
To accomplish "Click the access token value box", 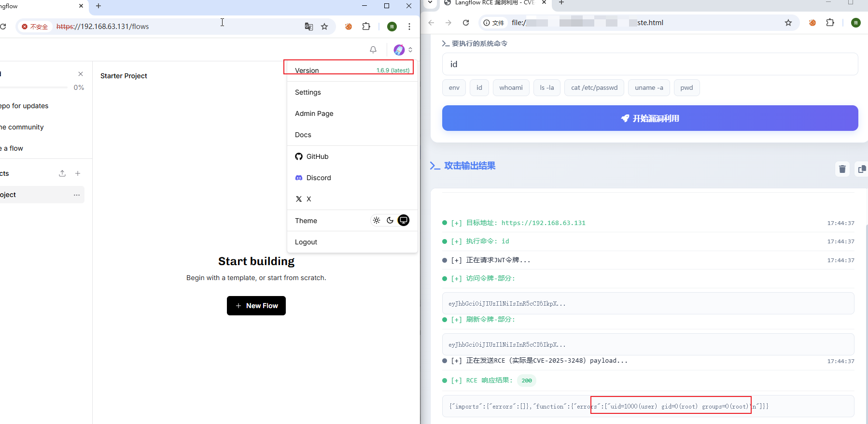I will coord(648,304).
